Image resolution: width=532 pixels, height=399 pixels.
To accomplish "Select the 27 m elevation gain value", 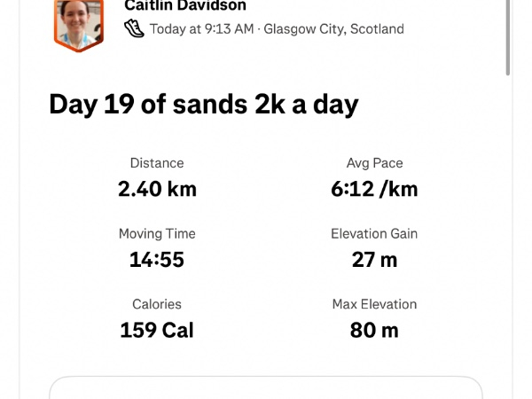I will (x=374, y=260).
